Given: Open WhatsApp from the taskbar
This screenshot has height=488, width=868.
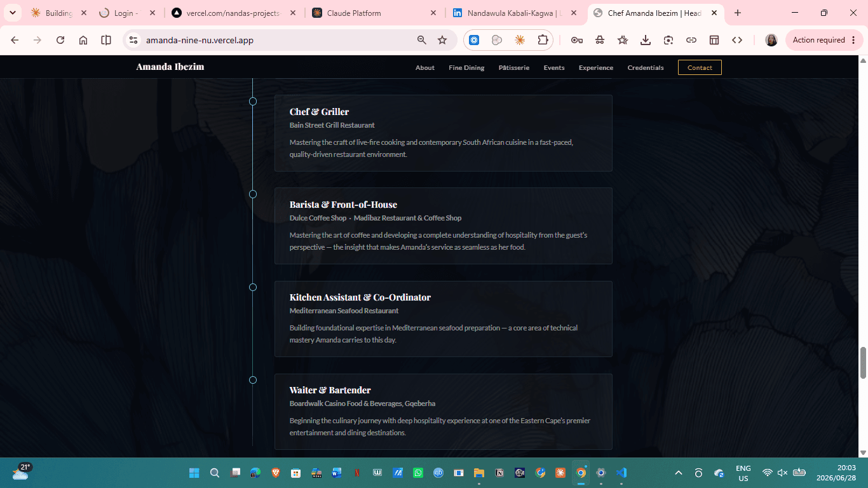Looking at the screenshot, I should [x=418, y=473].
